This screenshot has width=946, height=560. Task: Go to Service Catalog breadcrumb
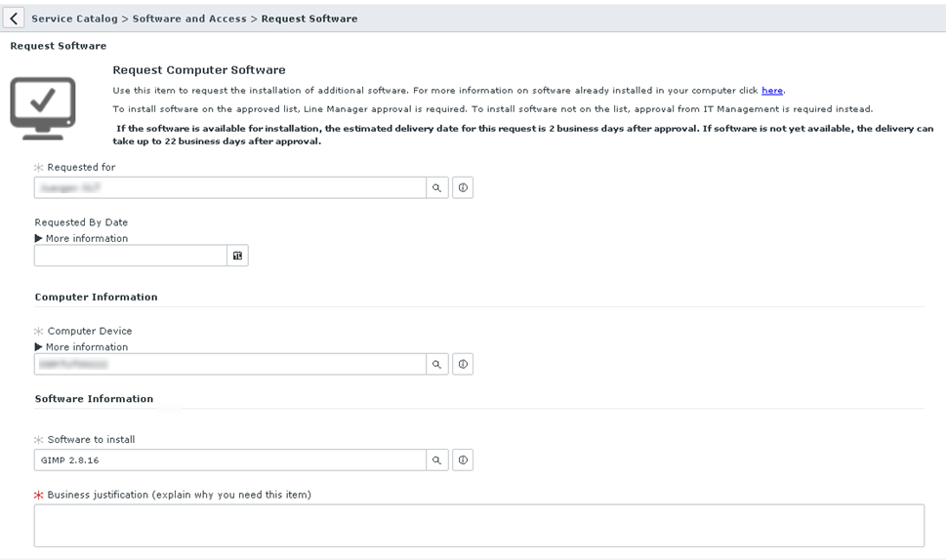[x=74, y=19]
